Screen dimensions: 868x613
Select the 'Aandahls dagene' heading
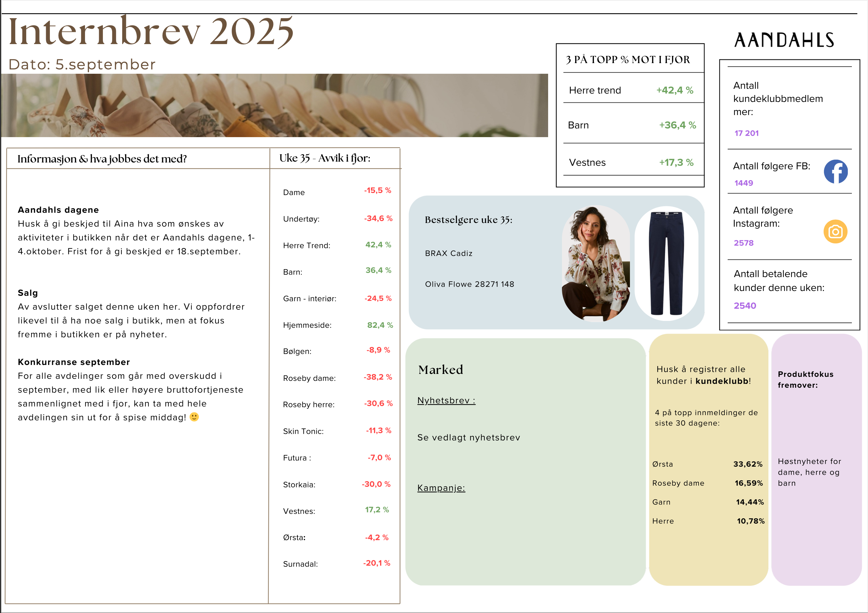[58, 210]
